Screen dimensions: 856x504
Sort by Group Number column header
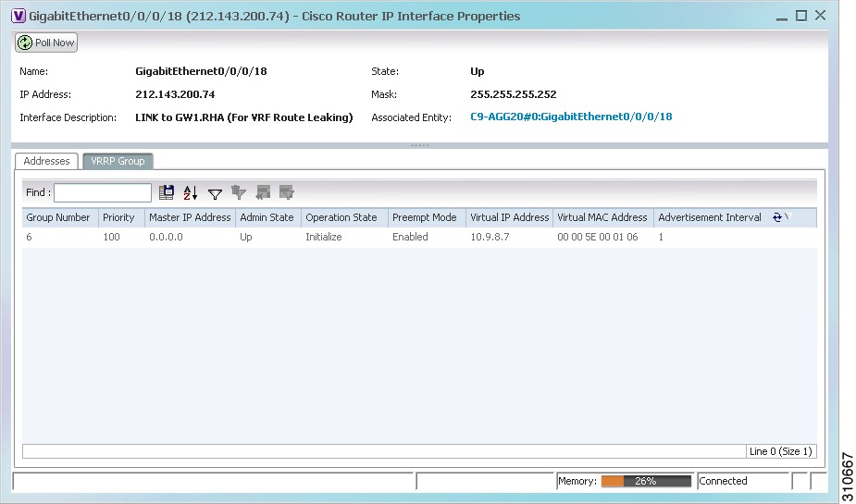pos(60,217)
